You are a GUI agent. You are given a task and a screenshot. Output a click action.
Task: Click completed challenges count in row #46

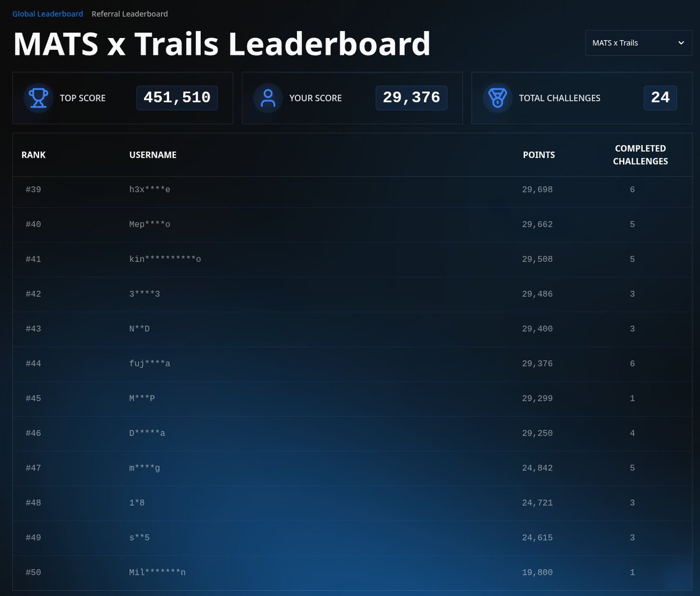click(632, 433)
